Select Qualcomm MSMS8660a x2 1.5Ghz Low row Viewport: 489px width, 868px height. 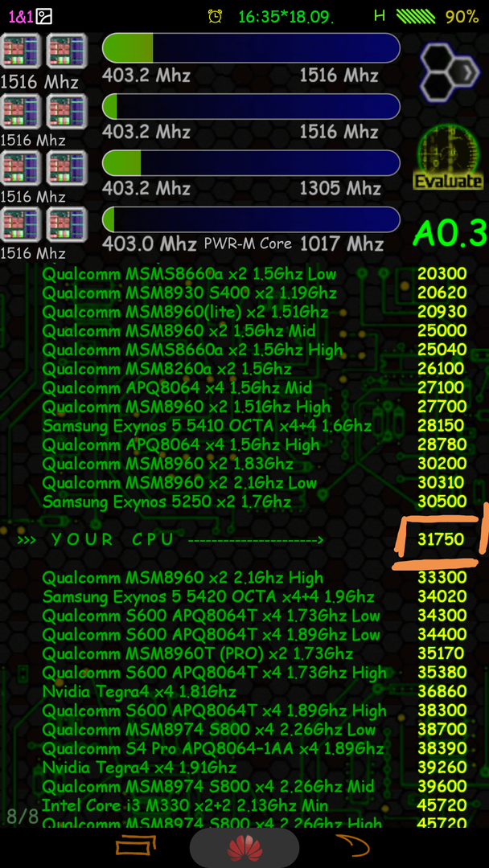click(255, 273)
